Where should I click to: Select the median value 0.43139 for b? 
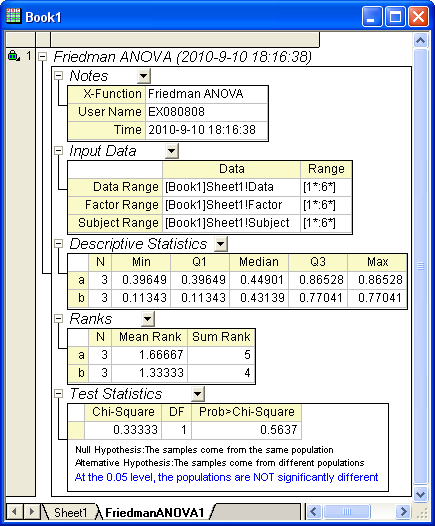(x=259, y=298)
